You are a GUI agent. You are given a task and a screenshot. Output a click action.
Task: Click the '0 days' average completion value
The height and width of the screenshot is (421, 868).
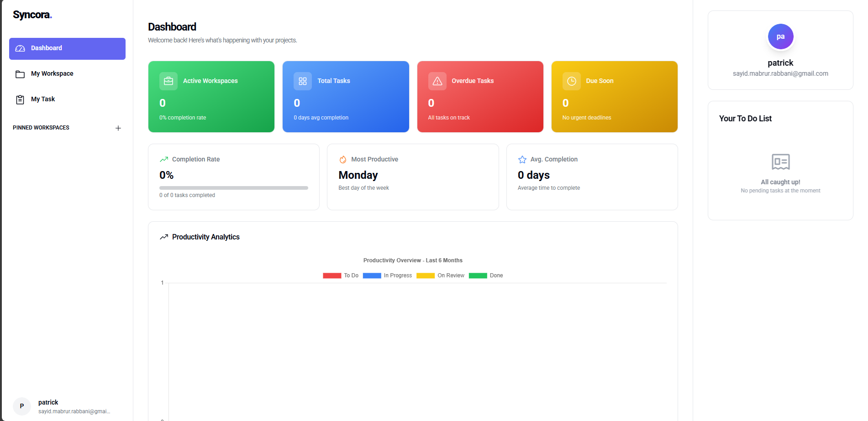pyautogui.click(x=533, y=175)
